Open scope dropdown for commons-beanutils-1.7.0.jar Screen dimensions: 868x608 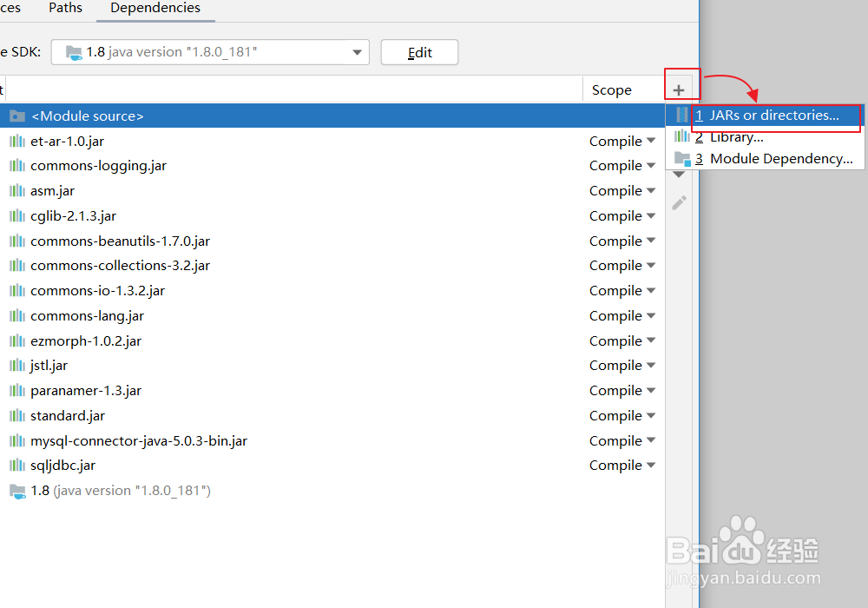[651, 241]
